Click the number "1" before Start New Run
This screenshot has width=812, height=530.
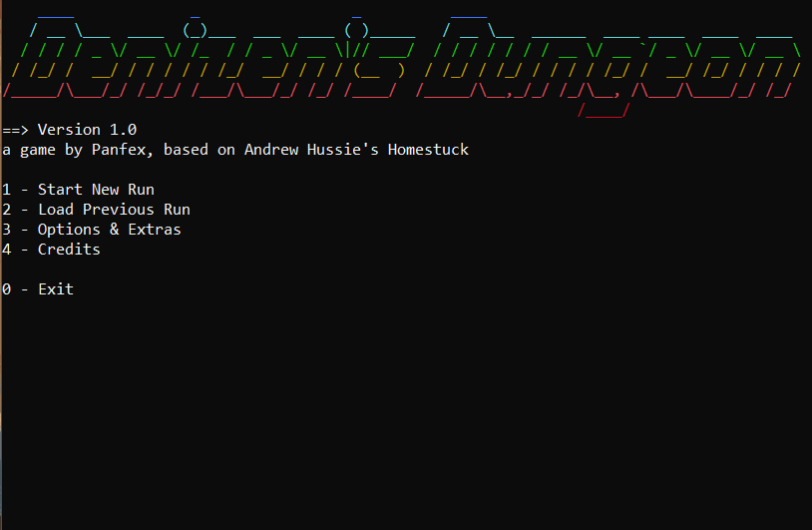(7, 190)
